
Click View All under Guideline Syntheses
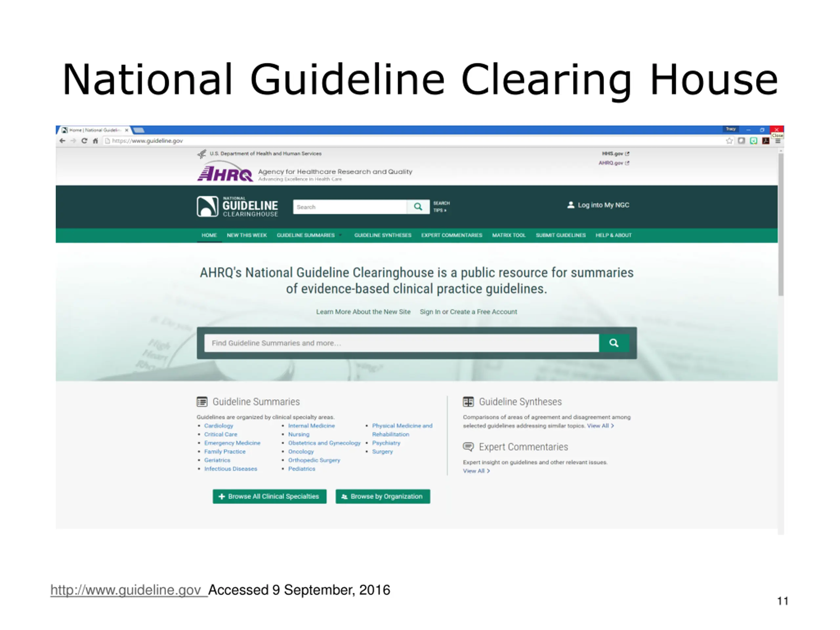point(600,426)
